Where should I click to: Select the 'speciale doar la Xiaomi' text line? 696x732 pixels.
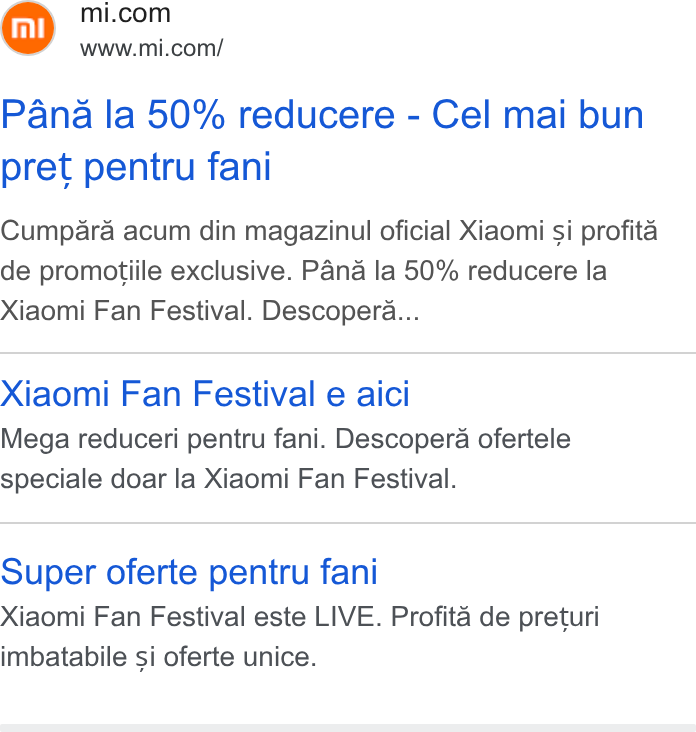228,479
